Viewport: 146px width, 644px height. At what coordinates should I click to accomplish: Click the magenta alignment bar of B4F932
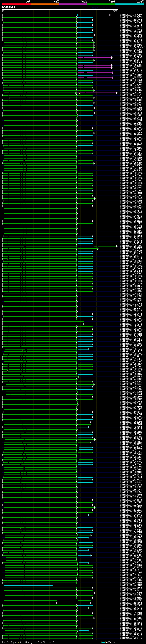point(95,58)
